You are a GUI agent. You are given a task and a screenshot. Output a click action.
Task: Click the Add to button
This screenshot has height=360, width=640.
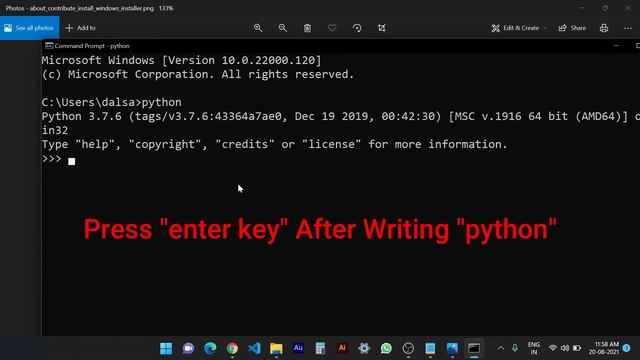click(x=81, y=28)
